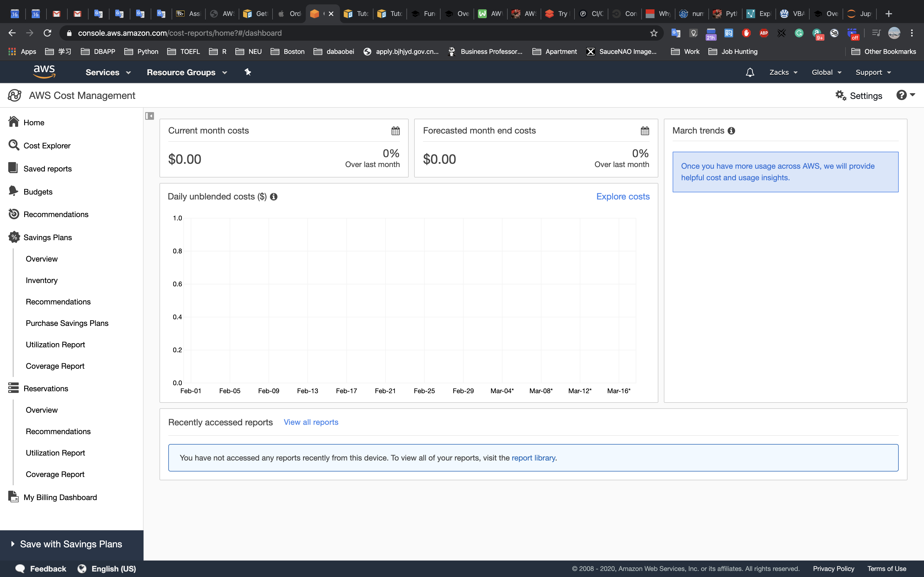Viewport: 924px width, 577px height.
Task: Go to Budgets in the sidebar
Action: point(38,192)
